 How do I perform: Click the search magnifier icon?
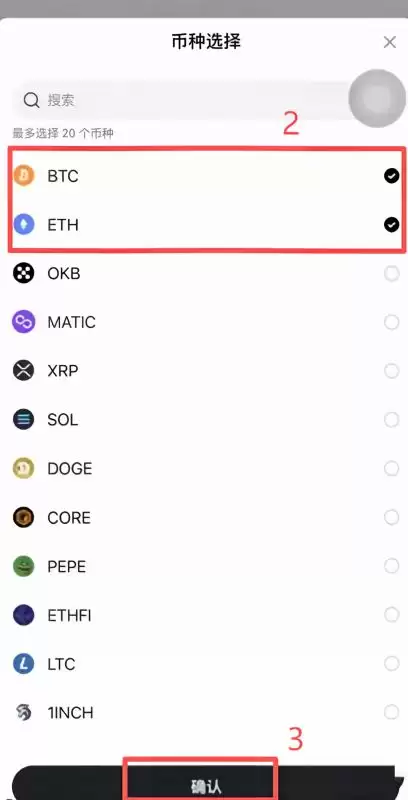point(32,100)
